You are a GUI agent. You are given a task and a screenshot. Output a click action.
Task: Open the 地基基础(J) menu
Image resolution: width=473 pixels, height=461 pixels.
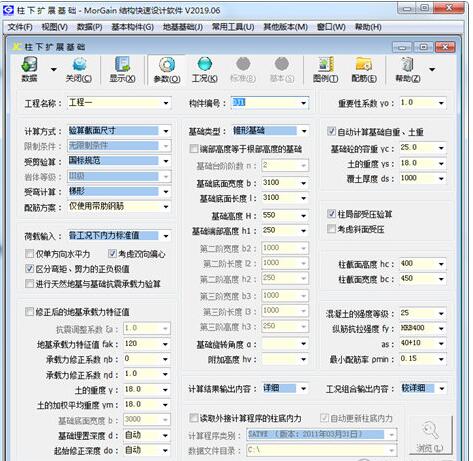pyautogui.click(x=183, y=27)
